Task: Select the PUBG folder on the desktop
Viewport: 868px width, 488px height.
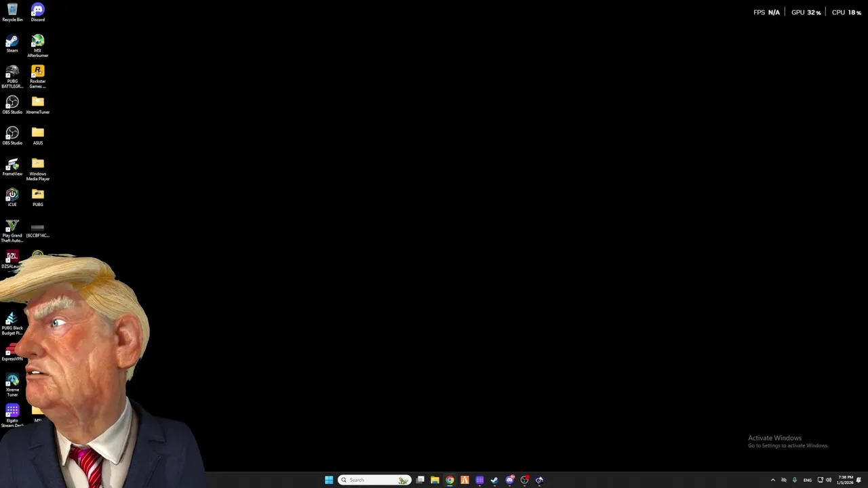Action: point(38,197)
